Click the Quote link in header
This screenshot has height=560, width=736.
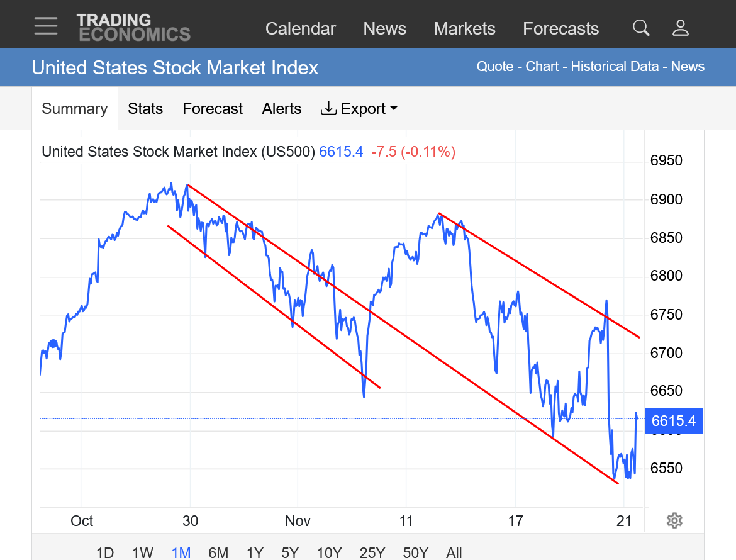pos(495,67)
